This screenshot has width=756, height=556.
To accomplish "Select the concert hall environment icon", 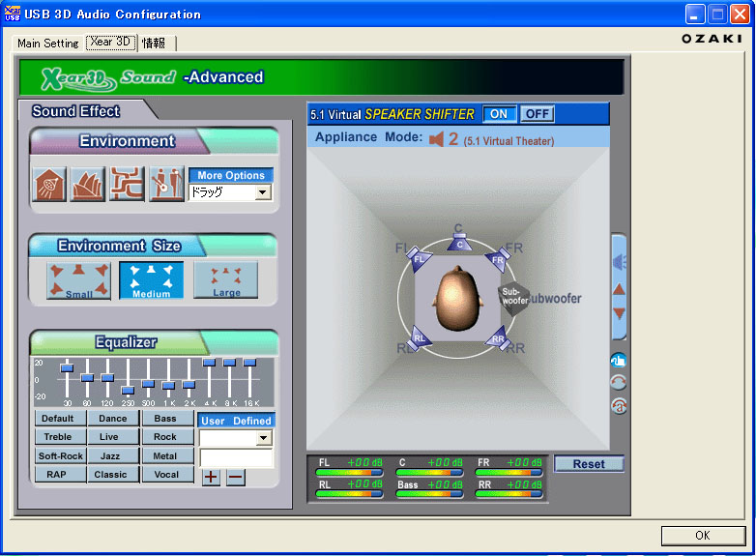I will pyautogui.click(x=89, y=184).
